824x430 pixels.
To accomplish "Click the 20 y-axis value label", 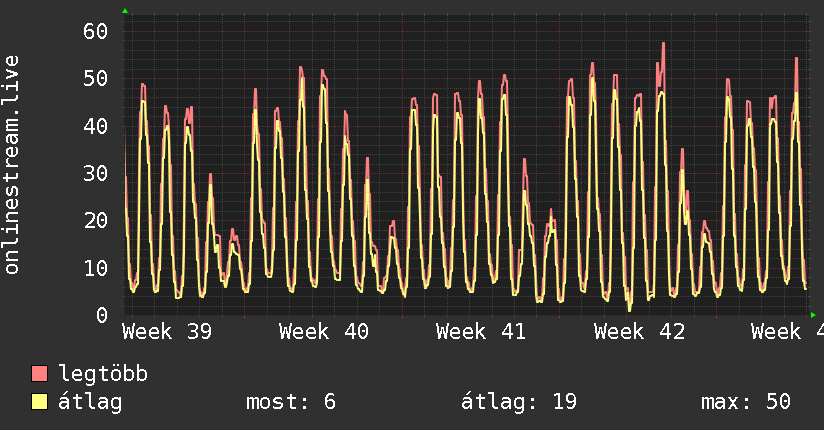I will [x=96, y=220].
